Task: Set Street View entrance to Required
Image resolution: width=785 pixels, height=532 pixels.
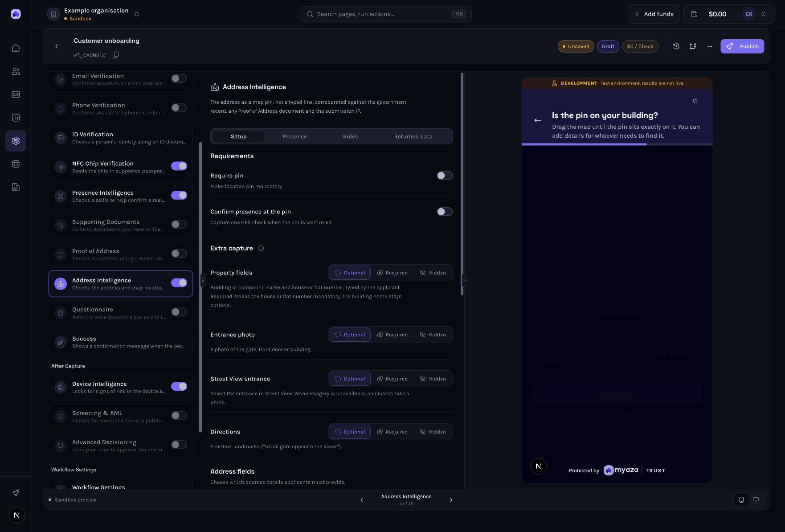Action: click(x=392, y=379)
